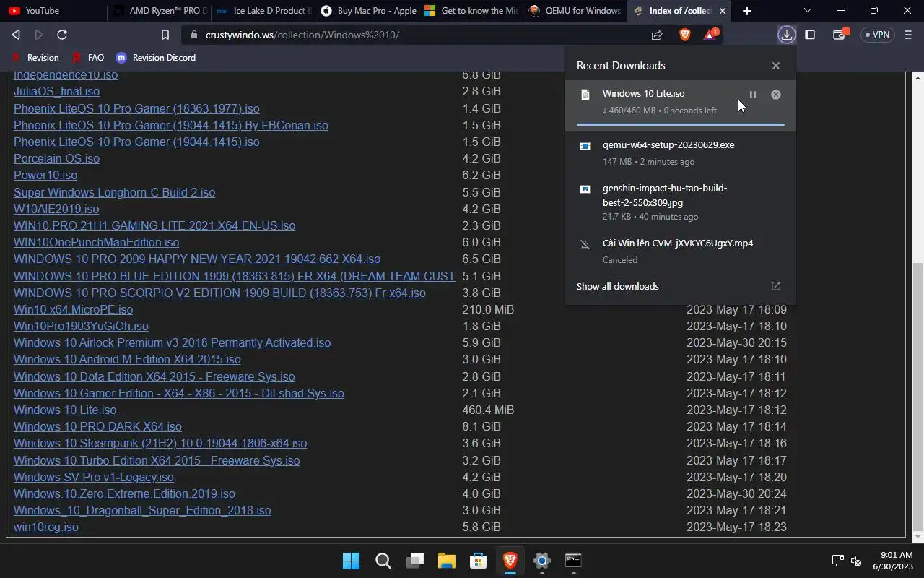This screenshot has width=924, height=578.
Task: Go back to previous page
Action: (x=16, y=35)
